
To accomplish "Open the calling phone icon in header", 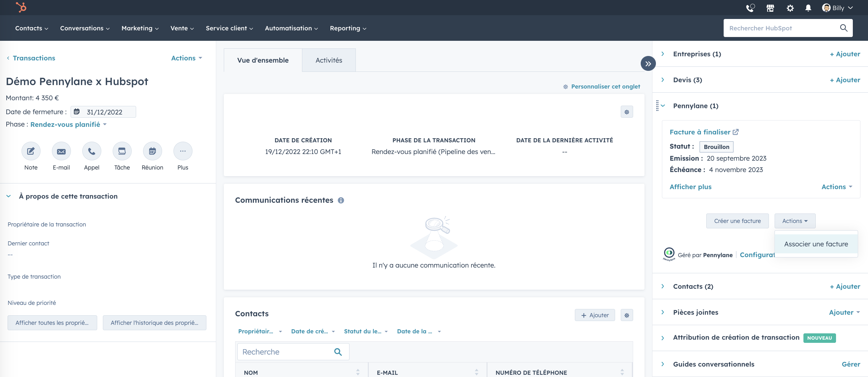I will coord(750,7).
